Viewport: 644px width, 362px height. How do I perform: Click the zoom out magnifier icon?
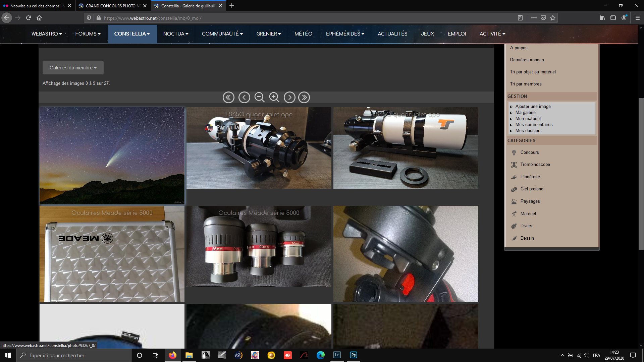(259, 98)
